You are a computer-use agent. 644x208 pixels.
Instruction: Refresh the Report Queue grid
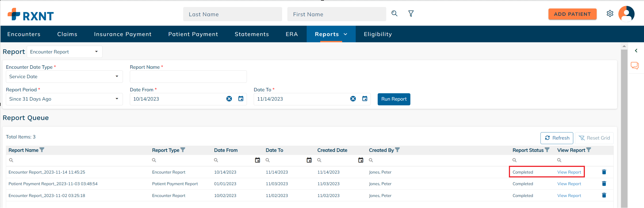[557, 138]
